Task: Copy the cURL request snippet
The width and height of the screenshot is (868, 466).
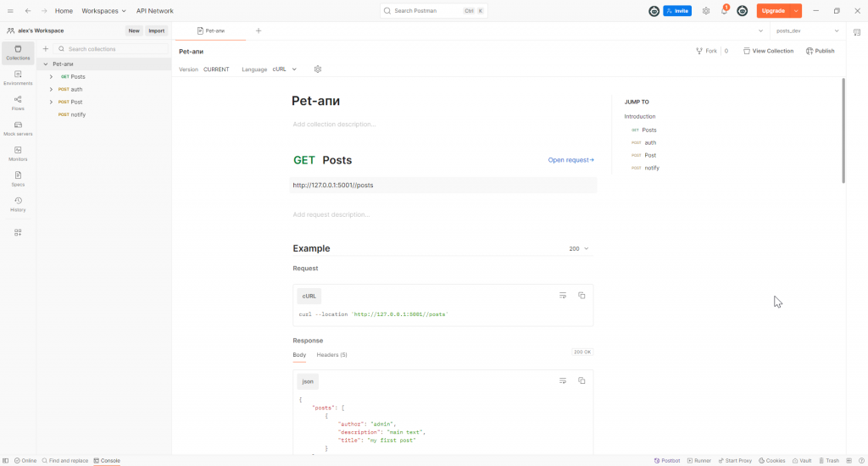Action: [581, 296]
